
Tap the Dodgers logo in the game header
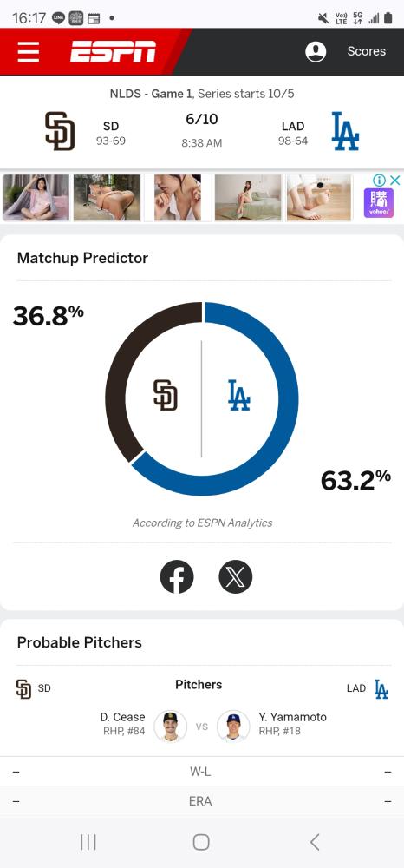pyautogui.click(x=345, y=131)
